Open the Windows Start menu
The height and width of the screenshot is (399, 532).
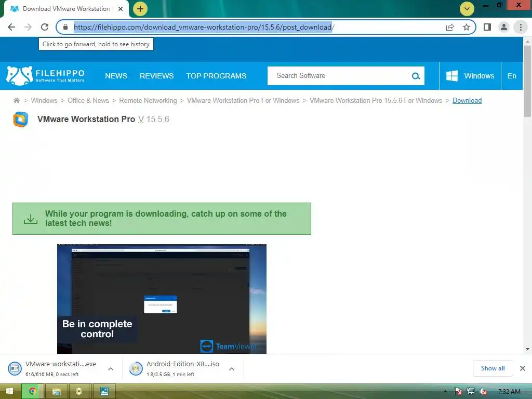[9, 391]
